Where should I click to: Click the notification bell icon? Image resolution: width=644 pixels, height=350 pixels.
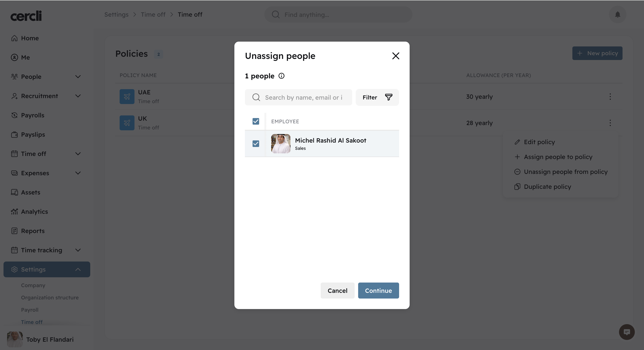point(617,14)
